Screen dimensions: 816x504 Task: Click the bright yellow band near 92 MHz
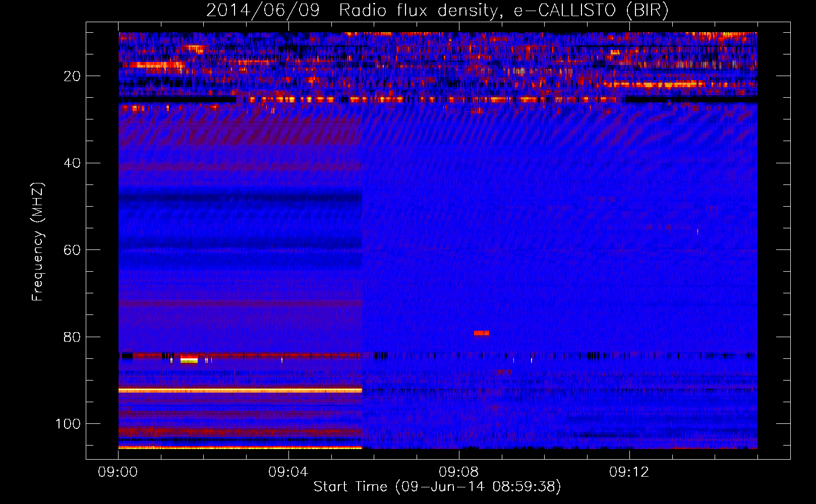point(240,391)
